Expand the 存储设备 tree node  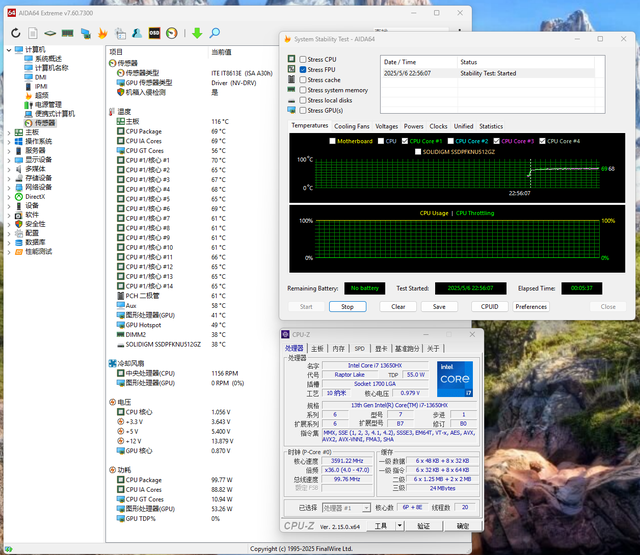[x=9, y=178]
